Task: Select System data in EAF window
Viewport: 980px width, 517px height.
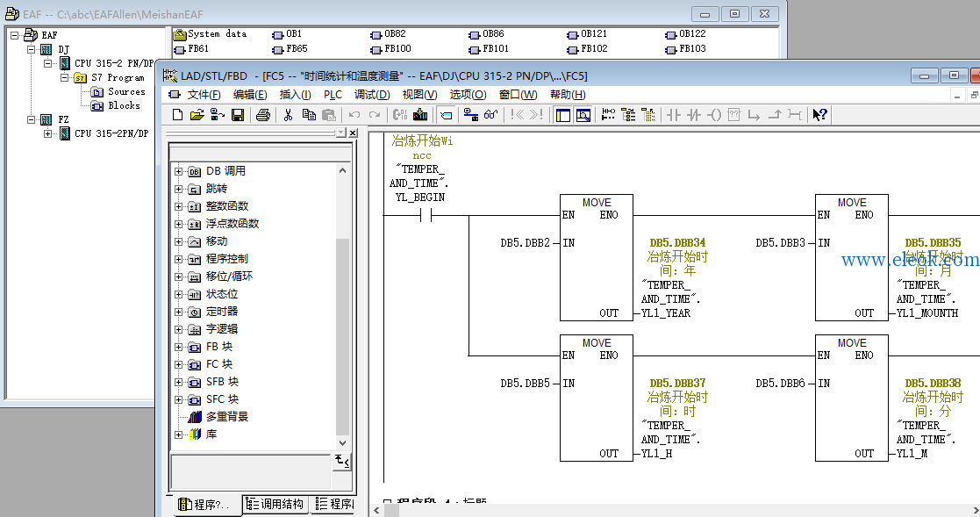Action: click(x=210, y=34)
